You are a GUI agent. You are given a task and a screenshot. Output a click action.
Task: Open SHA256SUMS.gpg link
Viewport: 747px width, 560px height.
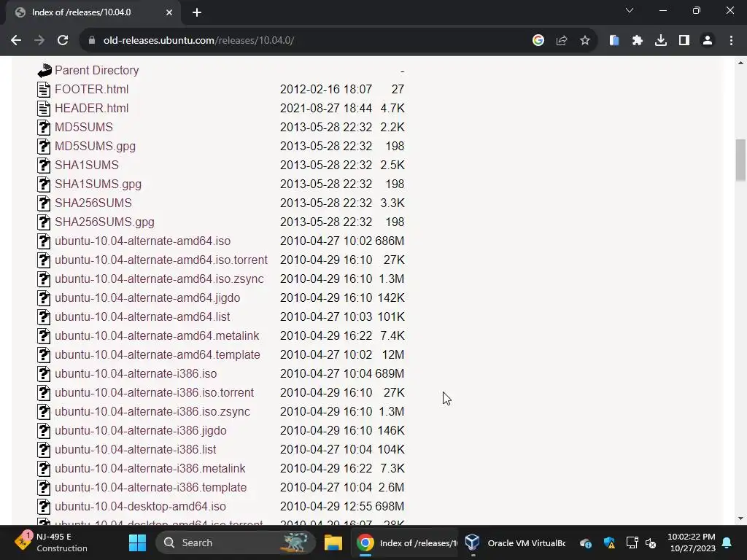pos(104,222)
